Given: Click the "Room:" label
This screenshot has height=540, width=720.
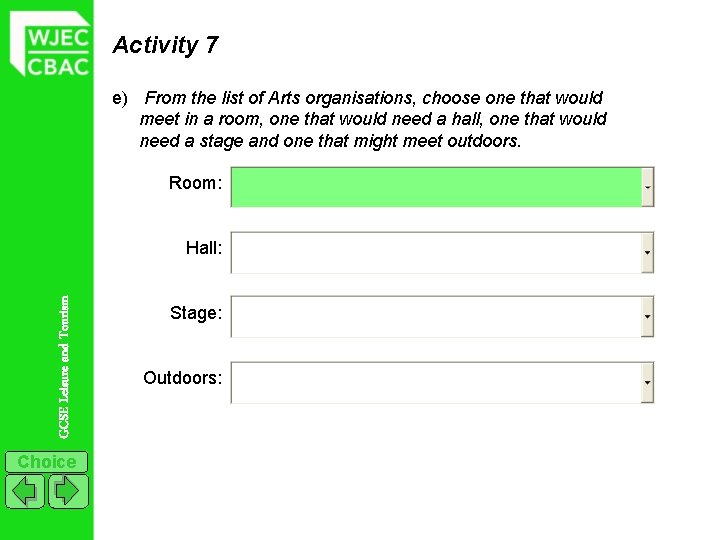Looking at the screenshot, I should coord(195,183).
